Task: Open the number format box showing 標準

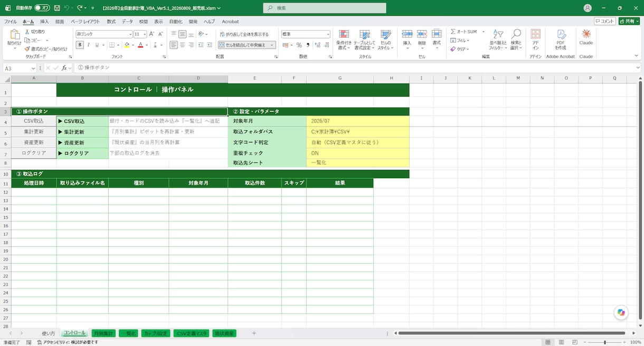Action: 306,34
